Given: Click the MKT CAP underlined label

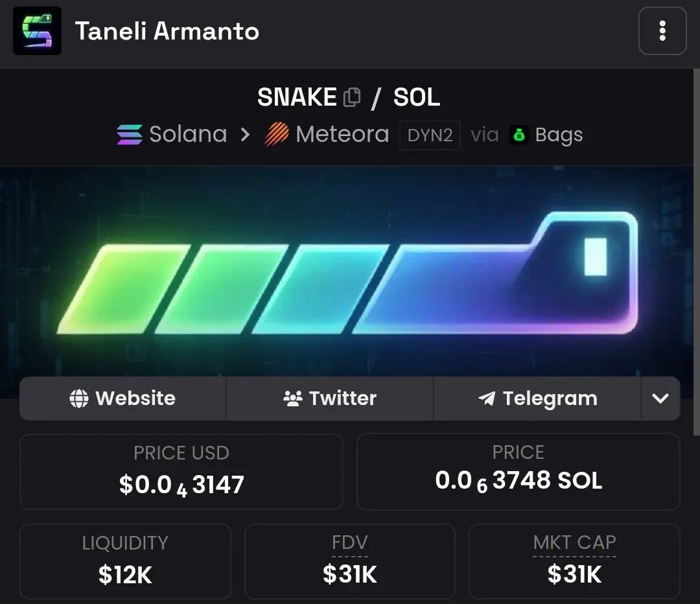Looking at the screenshot, I should (x=574, y=543).
